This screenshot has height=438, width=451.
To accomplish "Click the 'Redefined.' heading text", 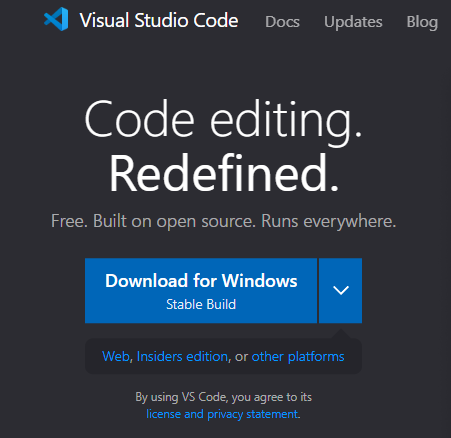I will (x=224, y=173).
